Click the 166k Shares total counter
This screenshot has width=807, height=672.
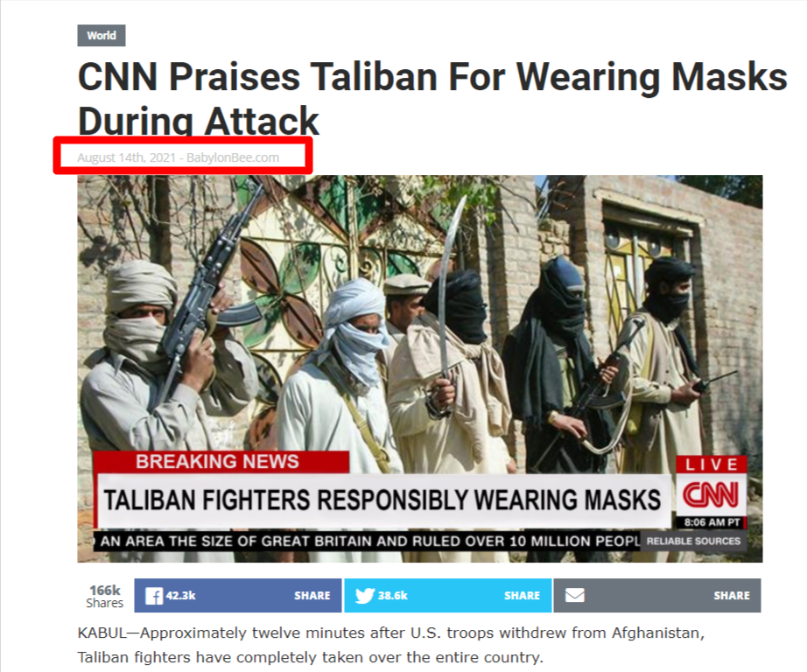(x=105, y=597)
